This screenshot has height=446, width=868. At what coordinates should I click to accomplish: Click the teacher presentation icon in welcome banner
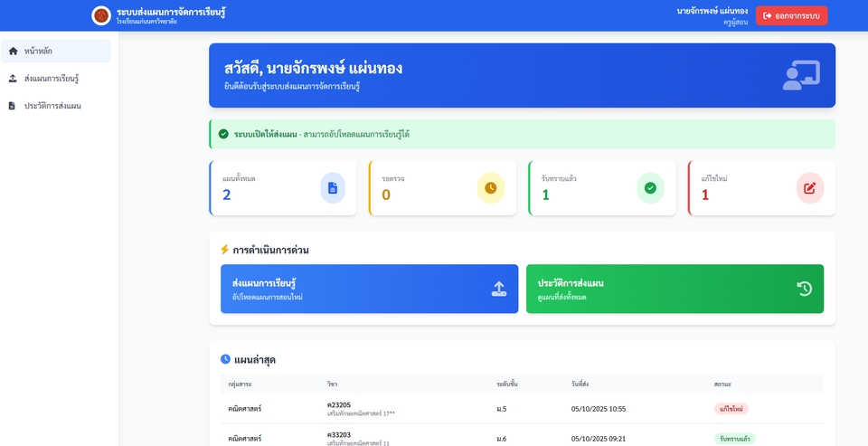click(x=801, y=75)
